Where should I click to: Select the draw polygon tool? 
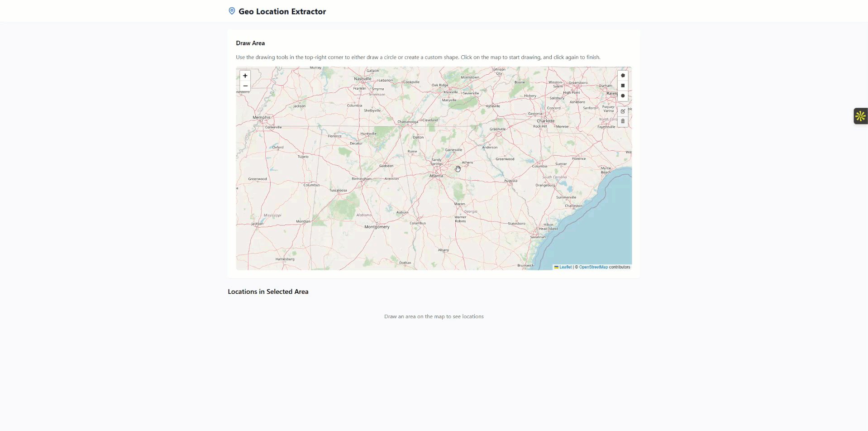coord(623,76)
